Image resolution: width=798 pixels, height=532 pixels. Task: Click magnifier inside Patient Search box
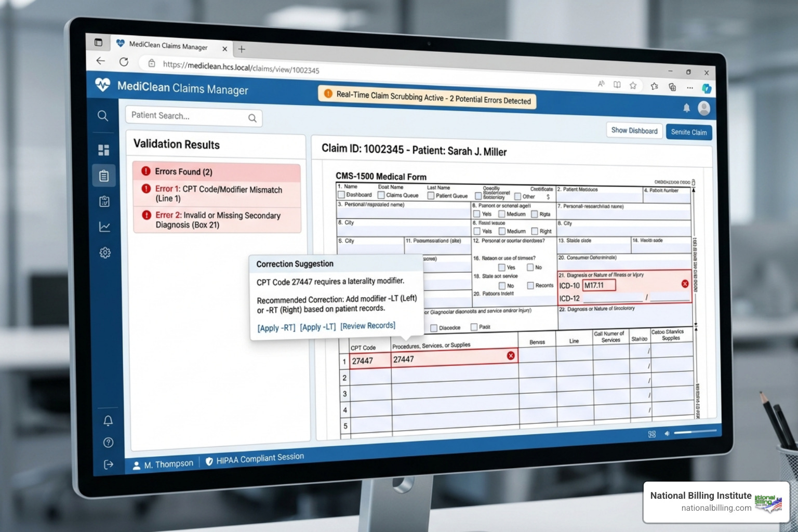coord(252,118)
